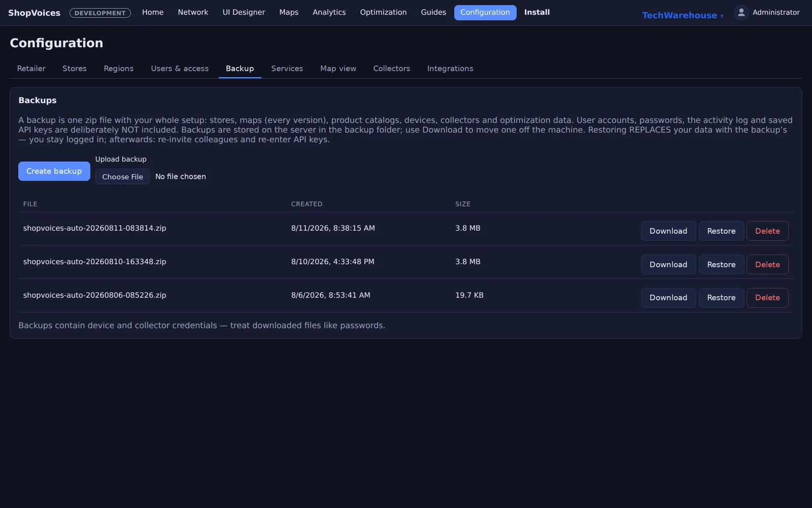Click the ShopVoices logo text
The width and height of the screenshot is (812, 508).
coord(34,13)
